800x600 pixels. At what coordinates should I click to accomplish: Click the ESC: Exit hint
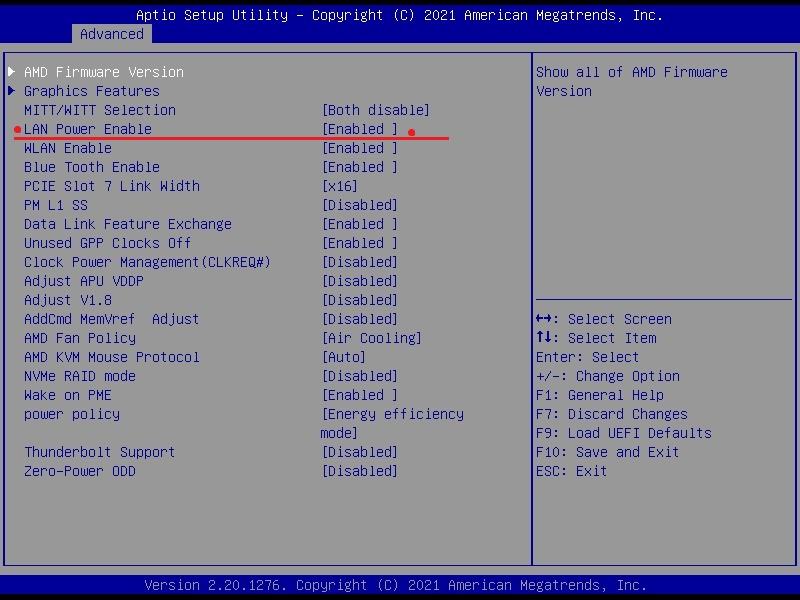tap(571, 471)
